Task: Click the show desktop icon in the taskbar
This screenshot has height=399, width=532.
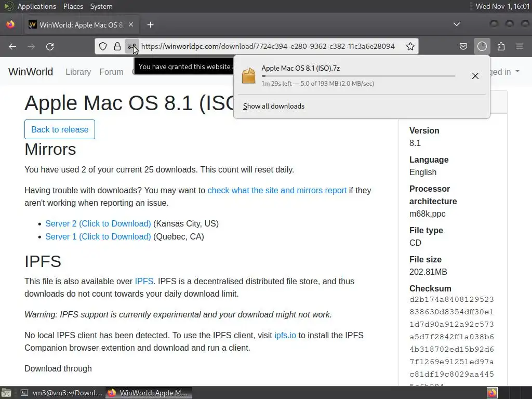Action: click(6, 393)
